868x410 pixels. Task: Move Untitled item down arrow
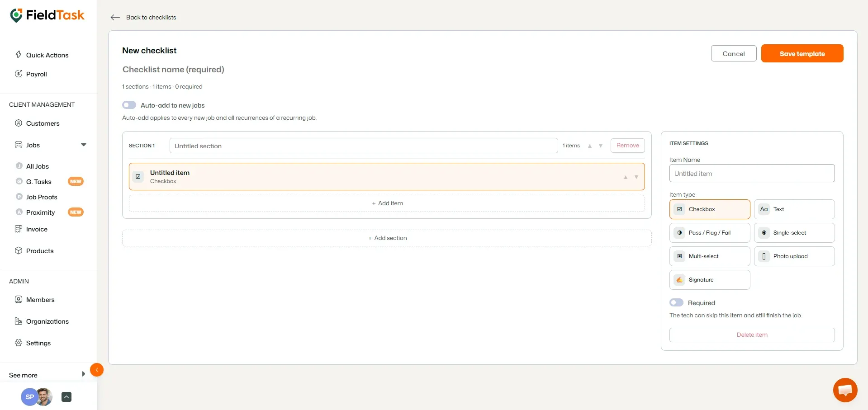tap(636, 177)
